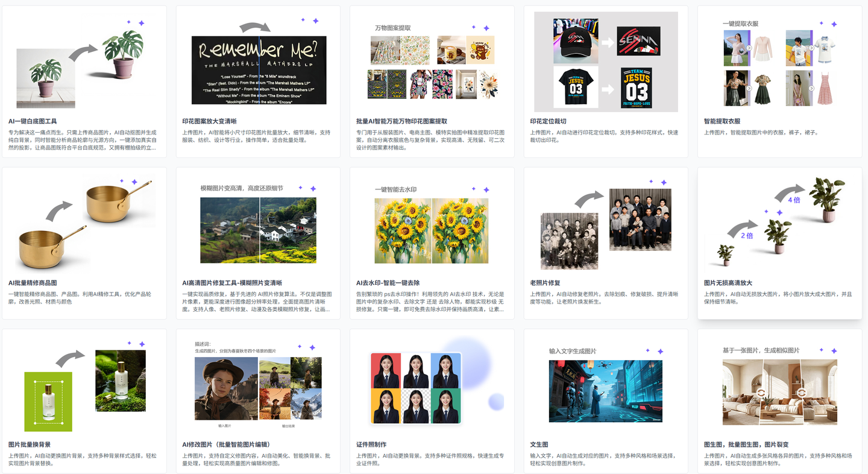The width and height of the screenshot is (868, 474).
Task: Open the 证件照制作 title
Action: (x=371, y=444)
